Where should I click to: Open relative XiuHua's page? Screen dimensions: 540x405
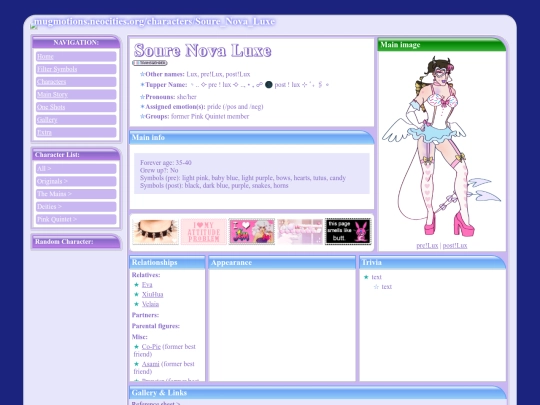coord(153,294)
